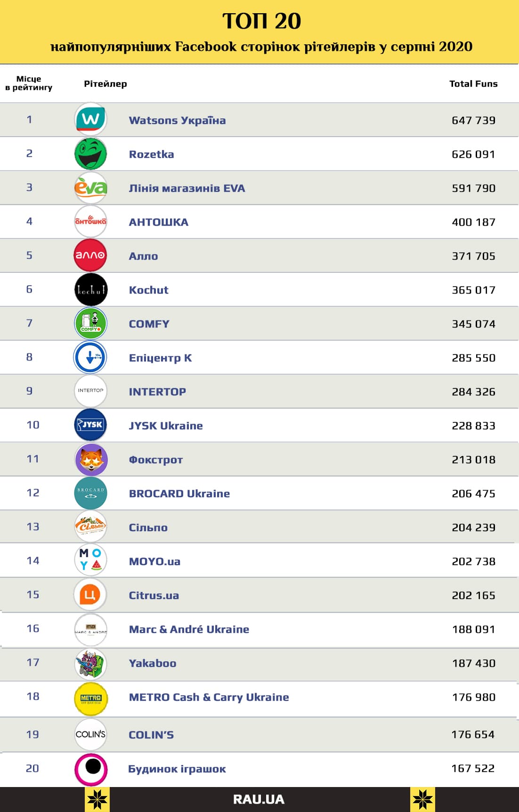The width and height of the screenshot is (519, 812).
Task: Click the Watsons Україна logo icon
Action: click(90, 119)
